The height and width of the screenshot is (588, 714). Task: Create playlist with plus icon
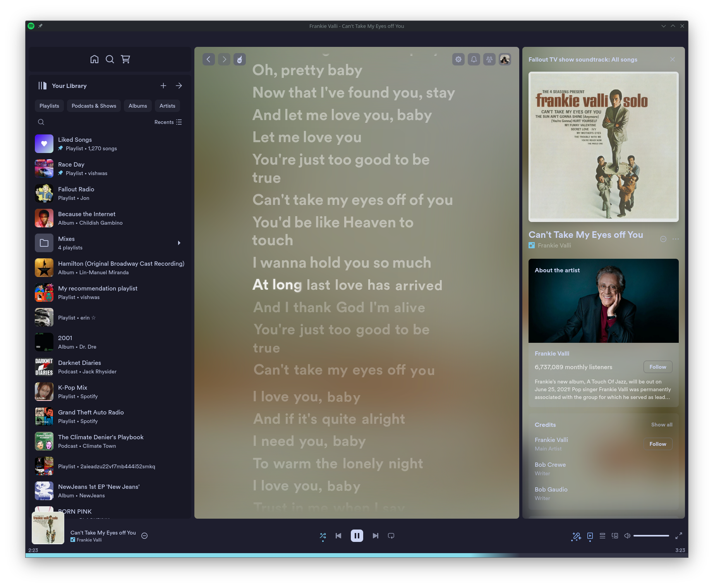pyautogui.click(x=163, y=86)
